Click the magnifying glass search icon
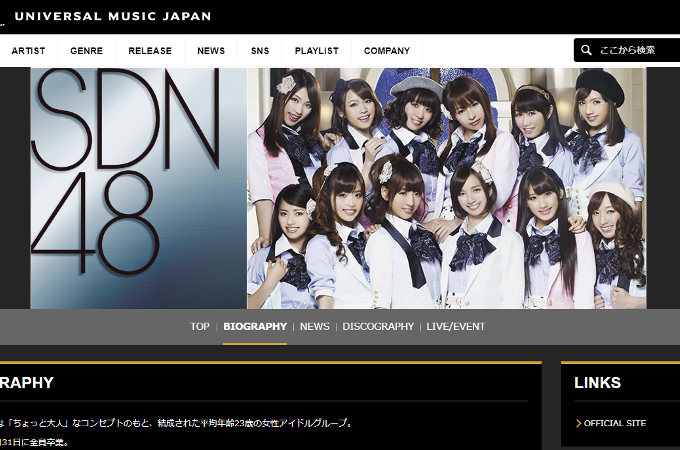Image resolution: width=680 pixels, height=450 pixels. (x=586, y=50)
